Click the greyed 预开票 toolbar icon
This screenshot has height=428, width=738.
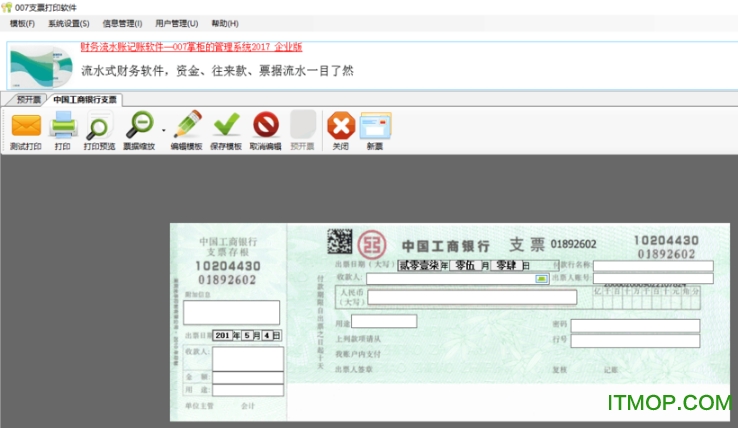(x=303, y=125)
